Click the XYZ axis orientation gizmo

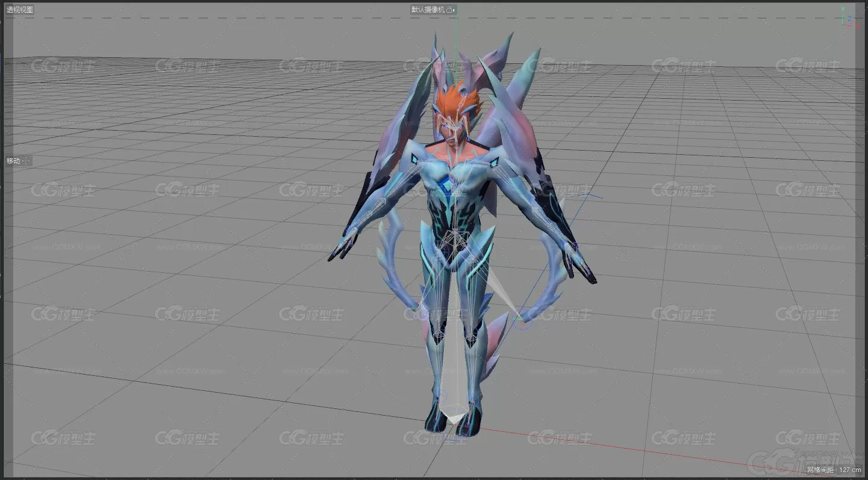850,17
